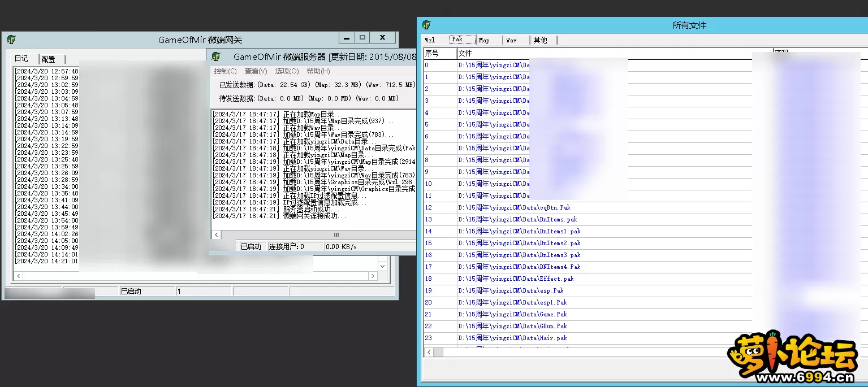Image resolution: width=868 pixels, height=387 pixels.
Task: Click down scroll arrow in 微端网关 log
Action: (x=383, y=266)
